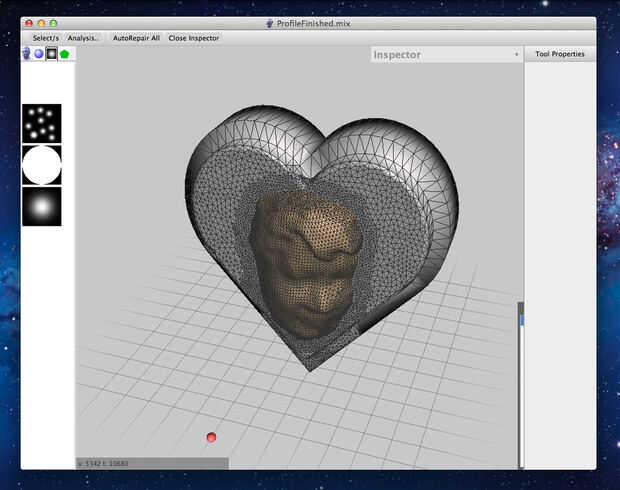Click the blue vertical scrollbar handle
The height and width of the screenshot is (490, 620).
coord(521,320)
